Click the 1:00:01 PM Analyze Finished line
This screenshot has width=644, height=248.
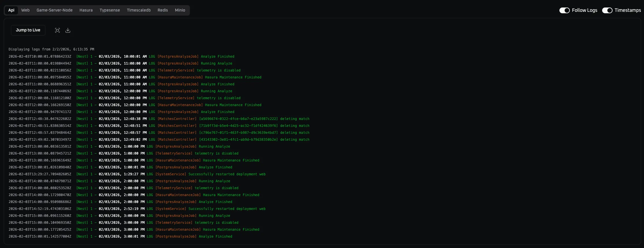(x=120, y=167)
